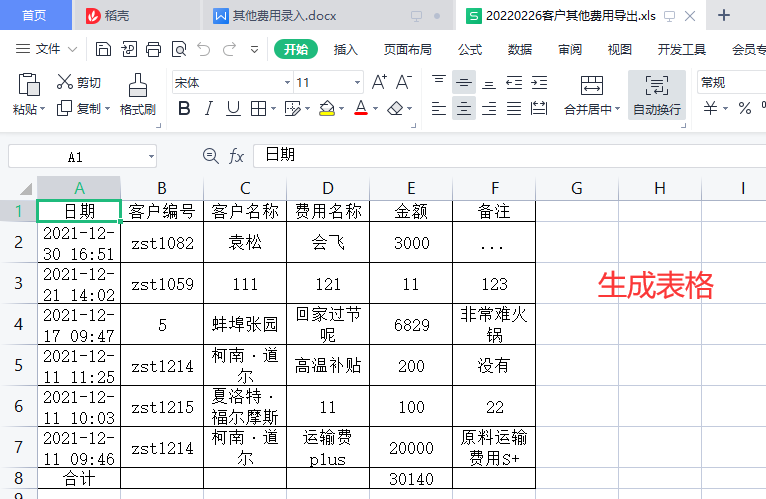This screenshot has width=766, height=499.
Task: Click the Save icon in quick access toolbar
Action: 104,49
